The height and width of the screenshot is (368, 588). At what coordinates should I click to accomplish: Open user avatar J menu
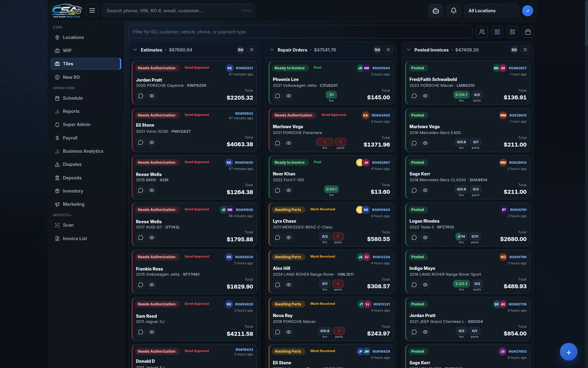coord(527,11)
